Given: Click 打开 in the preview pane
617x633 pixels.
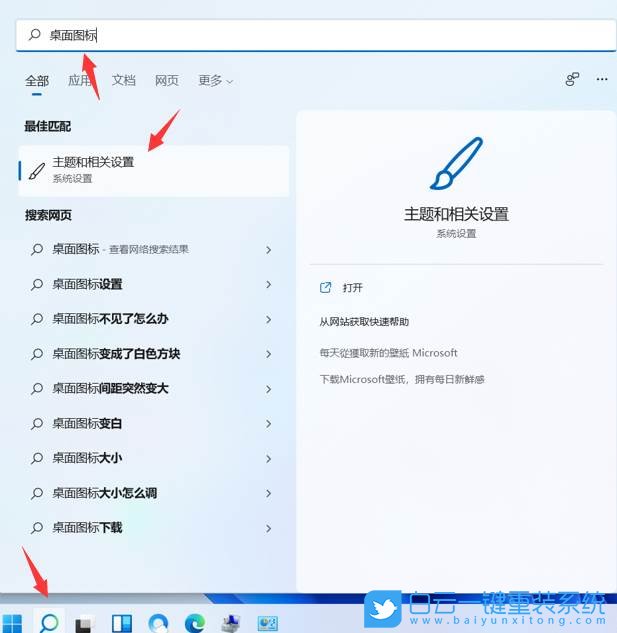Looking at the screenshot, I should [x=353, y=288].
